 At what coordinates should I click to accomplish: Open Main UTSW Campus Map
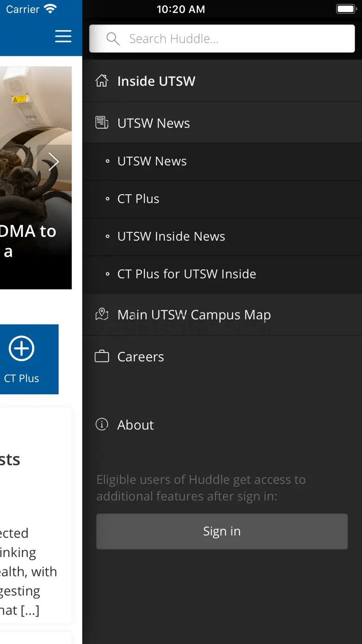222,314
